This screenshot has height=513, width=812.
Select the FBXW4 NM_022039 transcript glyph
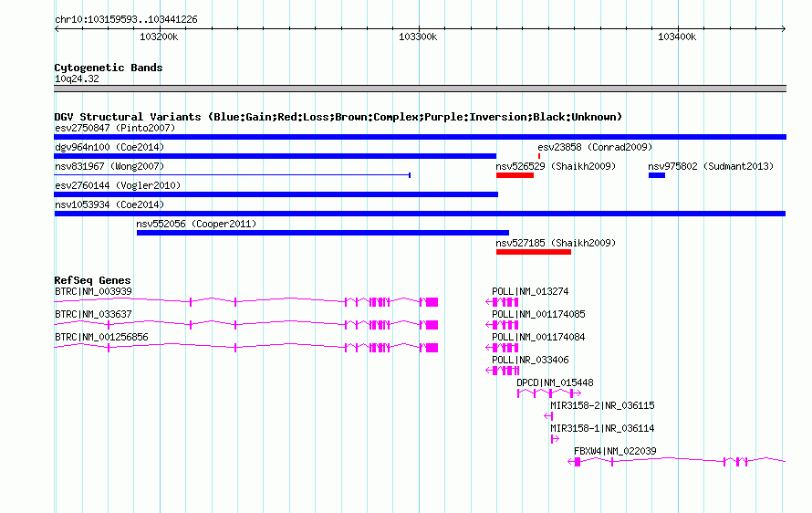pos(677,461)
